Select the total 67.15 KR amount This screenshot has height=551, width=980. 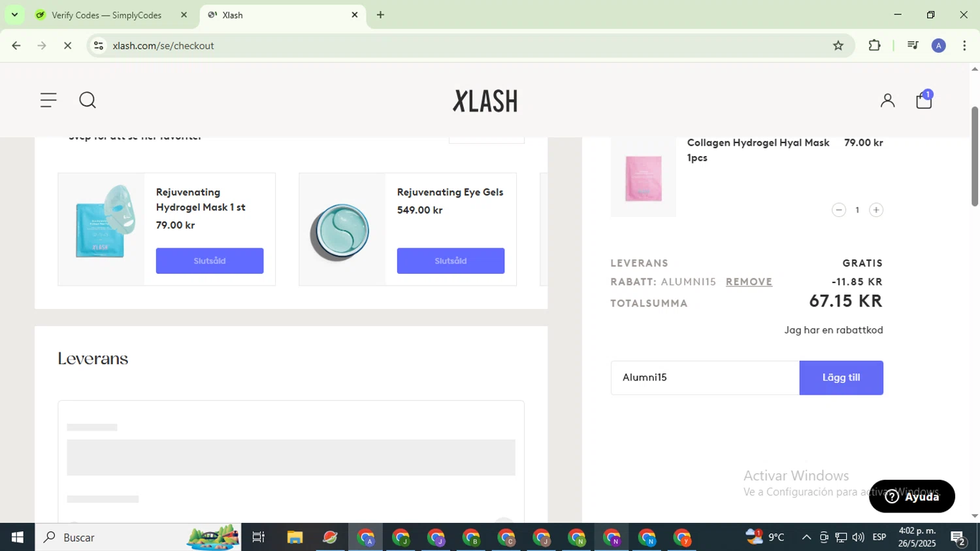click(845, 301)
